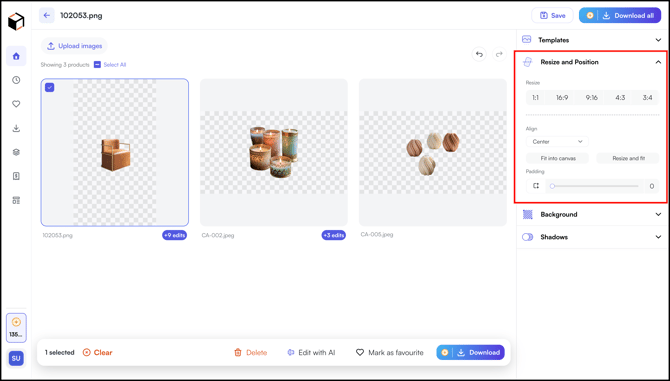Collapse the Resize and Position section
This screenshot has height=381, width=670.
pyautogui.click(x=658, y=62)
